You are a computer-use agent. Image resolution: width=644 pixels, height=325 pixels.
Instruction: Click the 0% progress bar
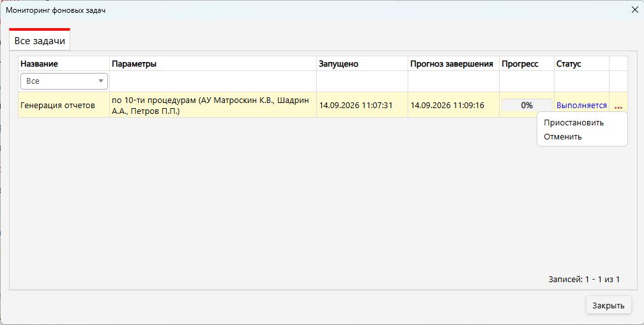tap(526, 105)
